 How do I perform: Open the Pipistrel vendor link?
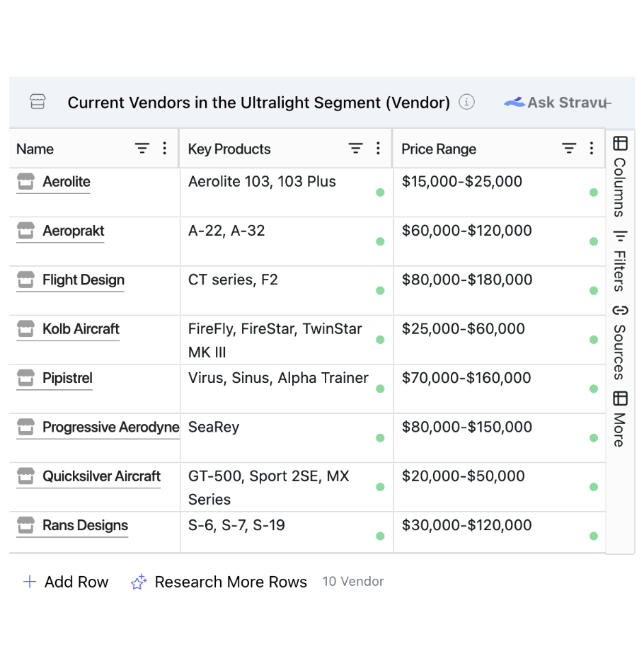(67, 379)
